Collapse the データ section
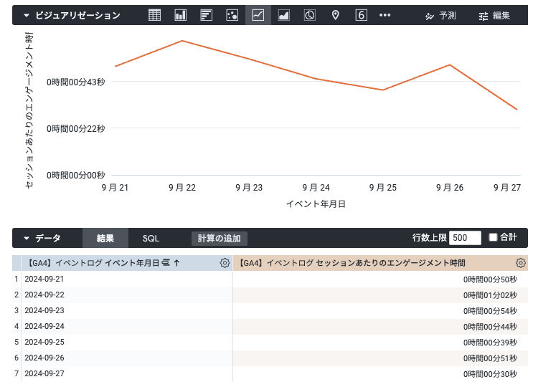 27,238
